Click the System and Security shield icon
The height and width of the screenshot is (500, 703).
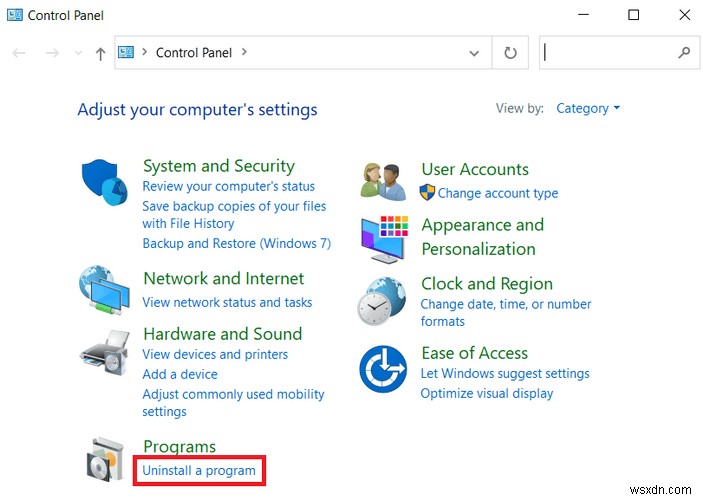[x=104, y=182]
